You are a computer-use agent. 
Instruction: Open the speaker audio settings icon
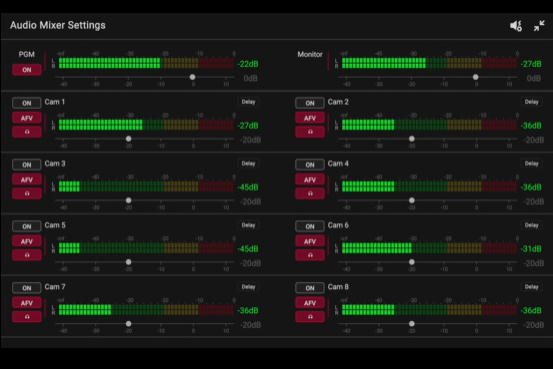pos(516,26)
